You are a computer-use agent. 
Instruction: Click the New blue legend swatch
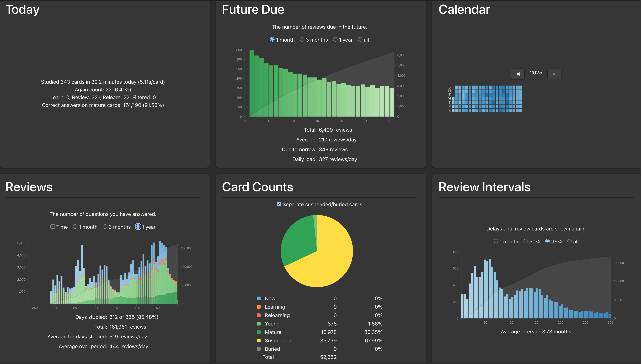[x=259, y=298]
